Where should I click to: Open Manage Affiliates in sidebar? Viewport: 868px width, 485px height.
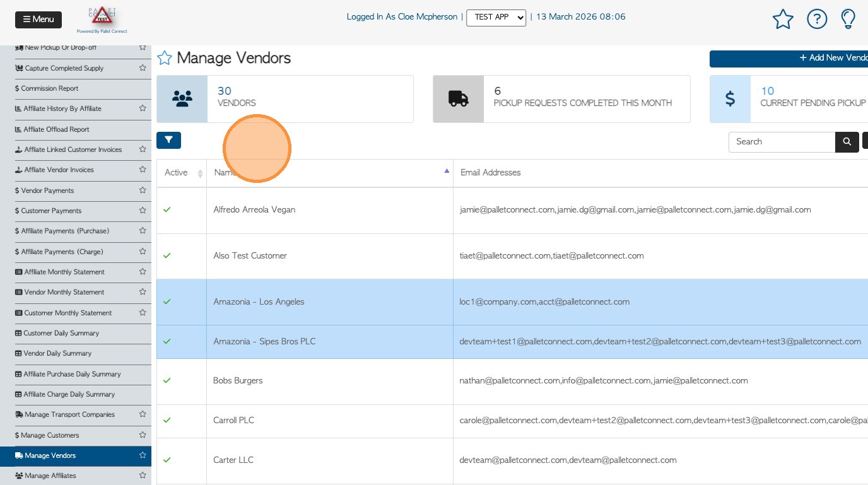click(x=50, y=476)
